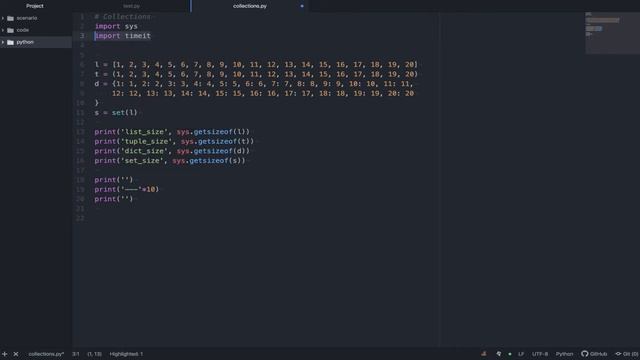Viewport: 640px width, 360px height.
Task: Click line number 13 in the gutter
Action: tap(80, 132)
